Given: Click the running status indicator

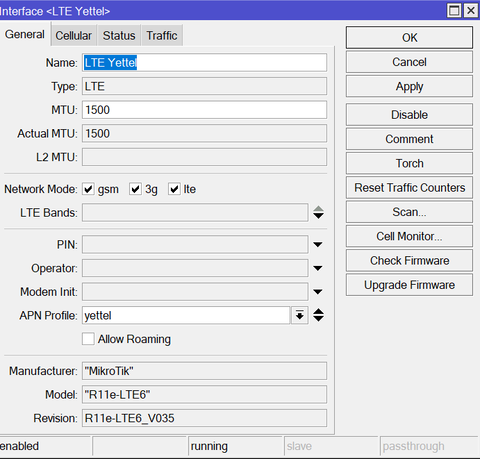Looking at the screenshot, I should [x=235, y=446].
